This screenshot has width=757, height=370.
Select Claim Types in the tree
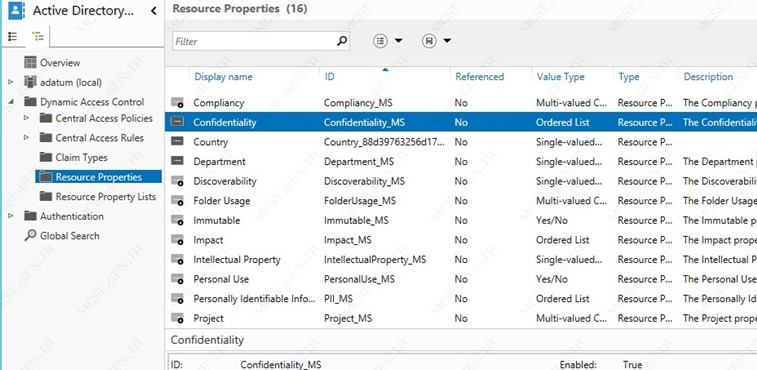[x=82, y=157]
